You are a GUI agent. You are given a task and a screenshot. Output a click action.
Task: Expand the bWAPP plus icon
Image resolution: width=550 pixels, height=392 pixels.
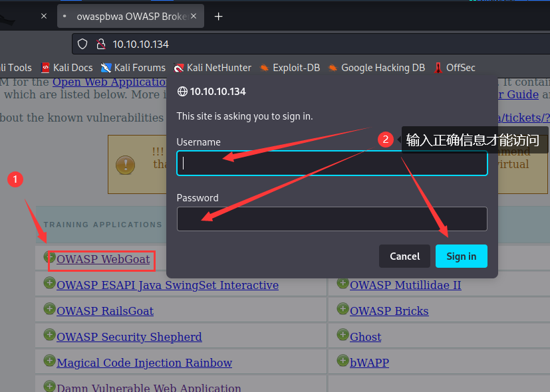pos(343,361)
